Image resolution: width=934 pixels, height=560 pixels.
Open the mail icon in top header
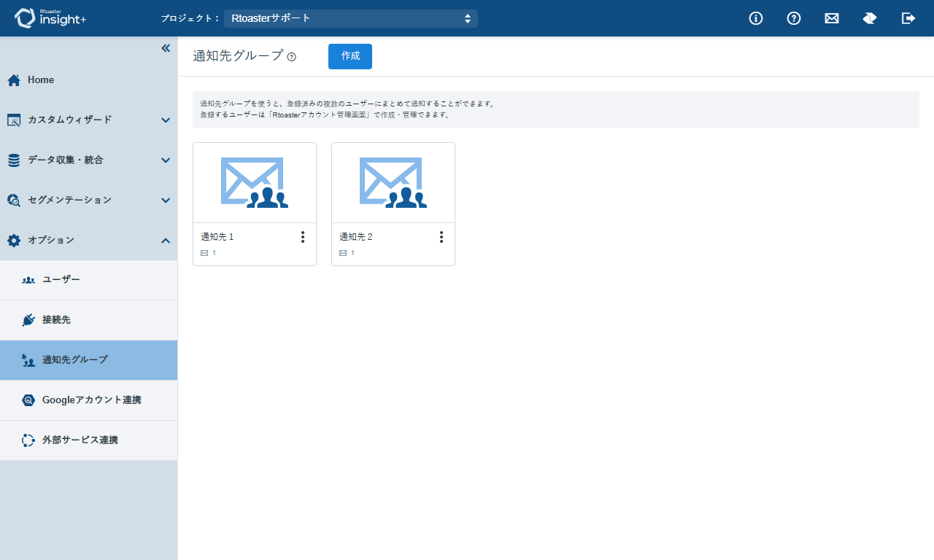coord(832,18)
